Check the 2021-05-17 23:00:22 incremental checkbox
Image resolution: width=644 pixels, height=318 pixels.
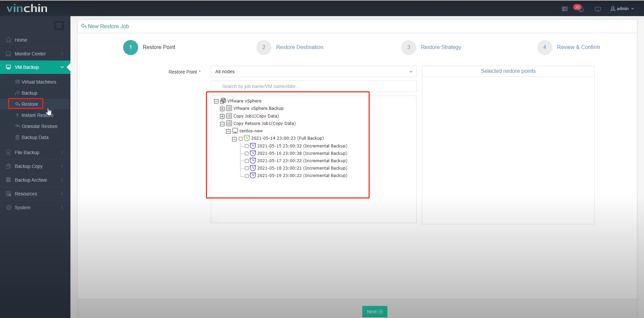point(247,161)
